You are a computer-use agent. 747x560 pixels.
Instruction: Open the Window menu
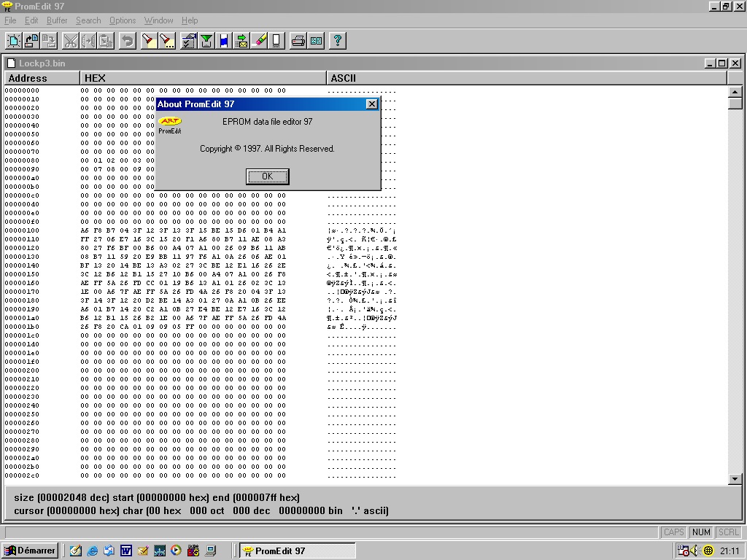[158, 20]
